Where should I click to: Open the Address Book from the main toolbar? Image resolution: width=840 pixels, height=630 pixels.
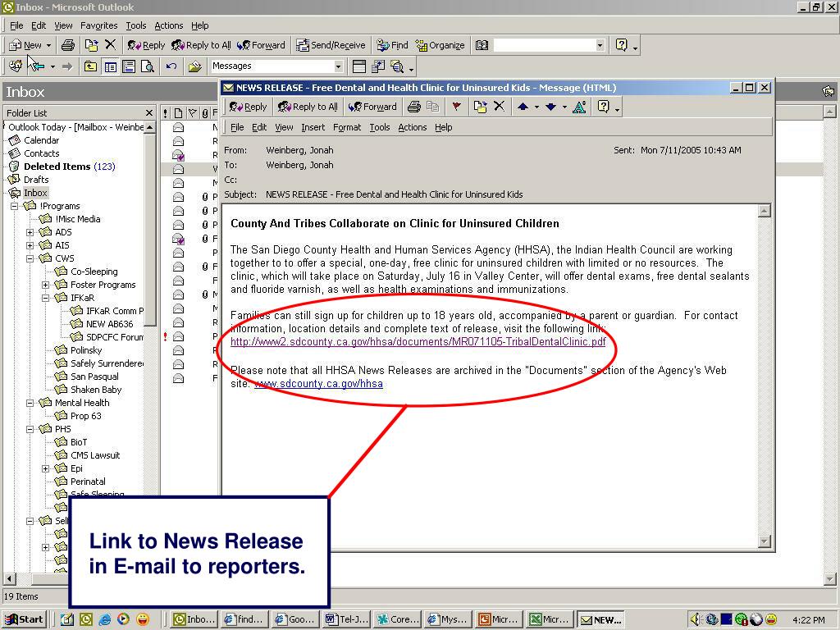482,46
